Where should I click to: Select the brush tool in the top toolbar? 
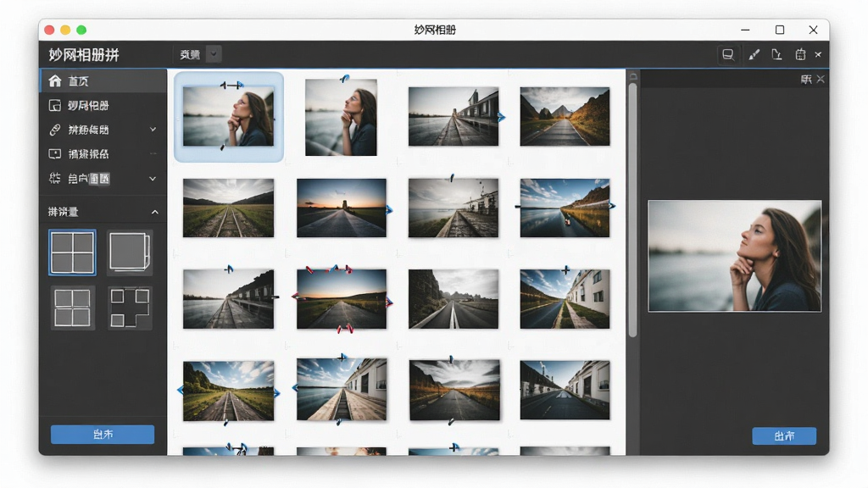coord(754,54)
